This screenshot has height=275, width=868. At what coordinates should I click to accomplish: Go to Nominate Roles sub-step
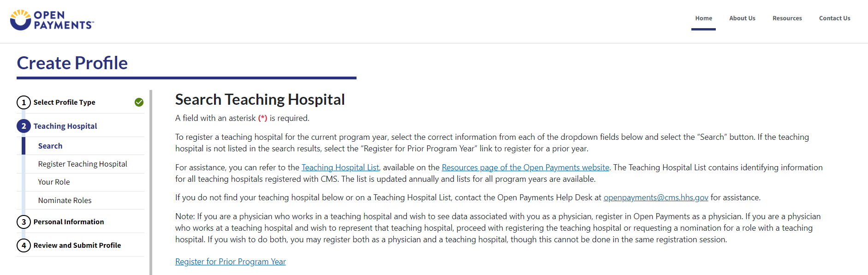tap(65, 200)
